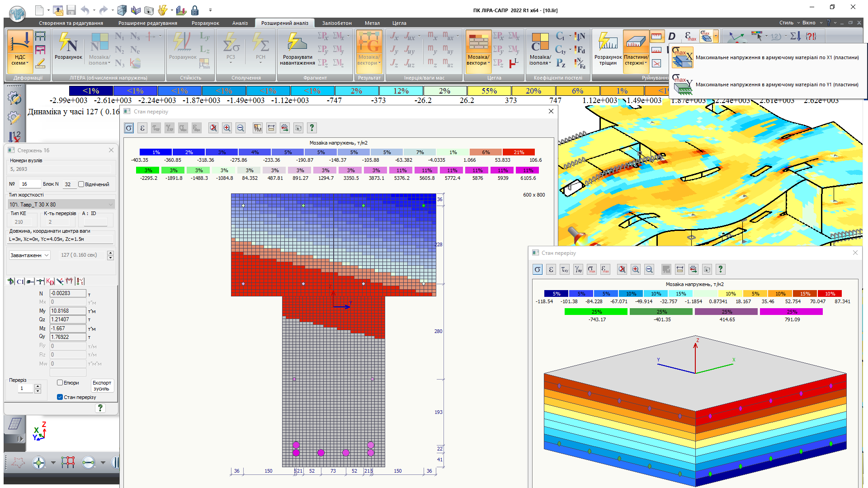The image size is (868, 488).
Task: Click the sigma stress icon in the upper section window
Action: click(x=129, y=128)
